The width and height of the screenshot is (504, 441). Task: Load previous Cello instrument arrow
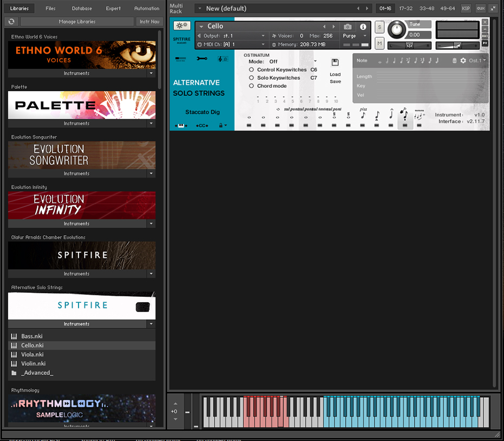click(324, 27)
